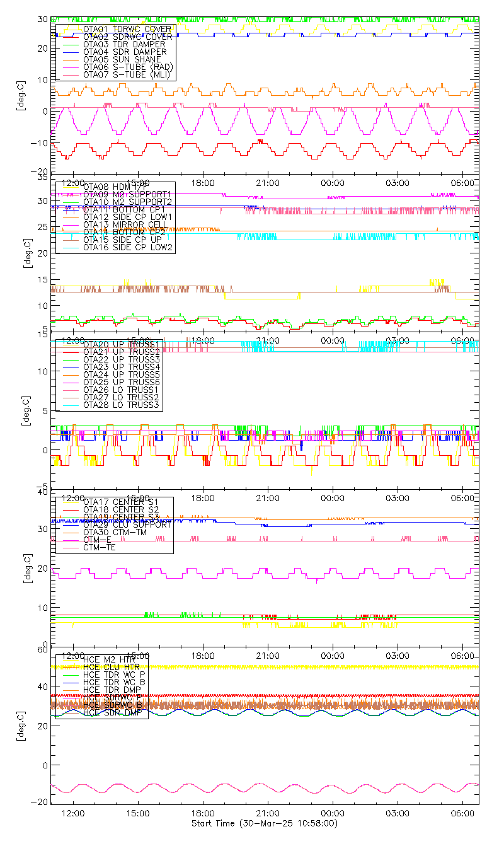Image resolution: width=504 pixels, height=851 pixels.
Task: Pick the "OTA19 CENTER S3" legend entry
Action: [121, 517]
